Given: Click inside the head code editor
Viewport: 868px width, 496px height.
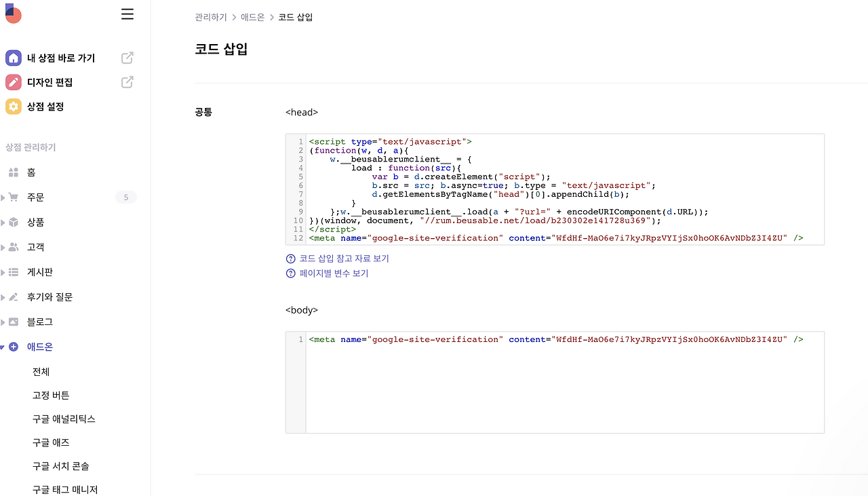Looking at the screenshot, I should click(x=555, y=189).
